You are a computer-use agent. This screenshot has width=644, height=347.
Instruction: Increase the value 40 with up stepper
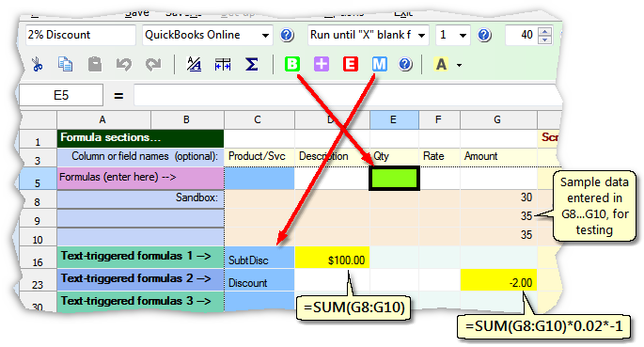[544, 31]
